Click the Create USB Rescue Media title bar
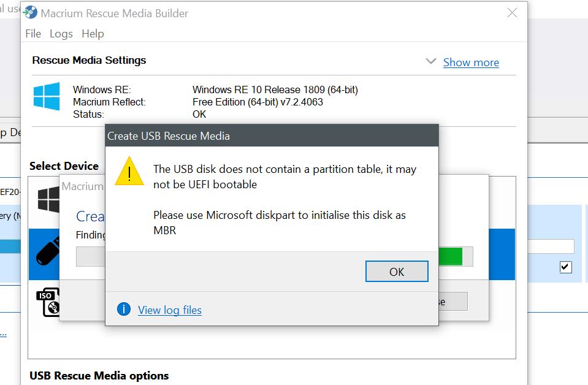The height and width of the screenshot is (385, 588). coord(272,135)
